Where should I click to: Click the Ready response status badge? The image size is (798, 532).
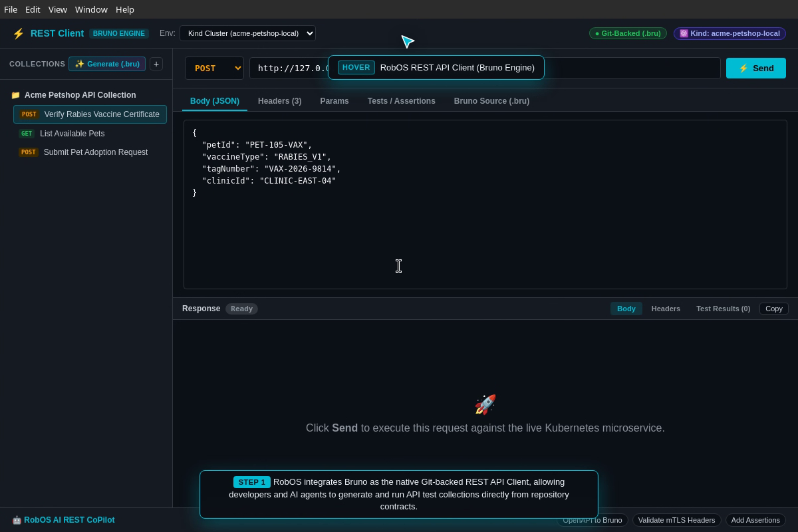coord(241,309)
